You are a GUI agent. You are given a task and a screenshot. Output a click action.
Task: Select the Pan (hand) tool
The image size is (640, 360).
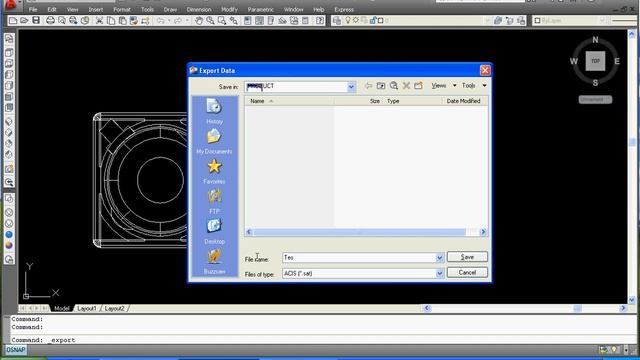[x=199, y=20]
